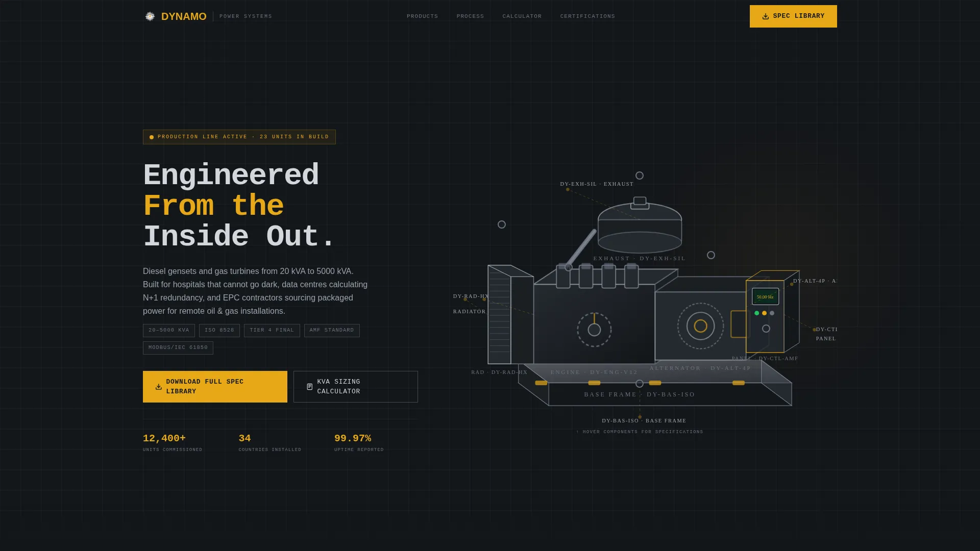The width and height of the screenshot is (980, 551).
Task: Open the Process nav item
Action: [x=470, y=16]
